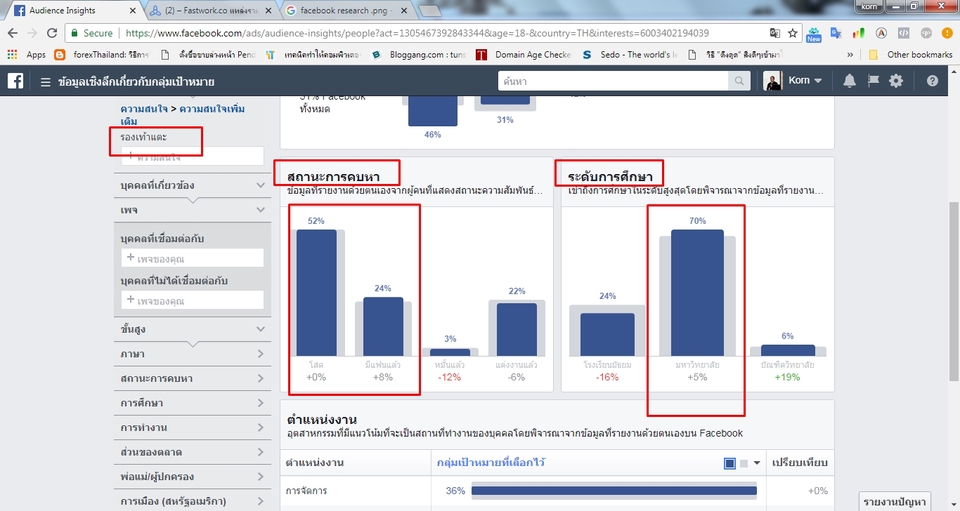The width and height of the screenshot is (960, 511).
Task: Close the Fastwork.co tab
Action: click(x=268, y=10)
